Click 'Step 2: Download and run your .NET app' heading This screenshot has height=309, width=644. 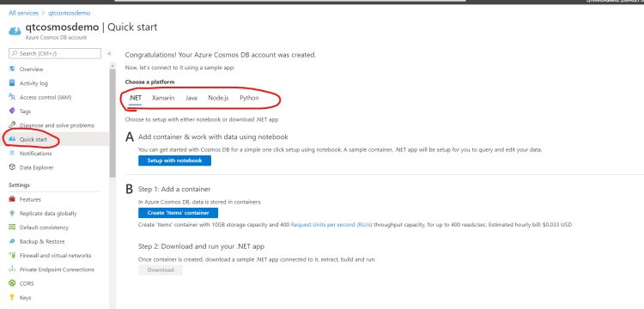[201, 246]
